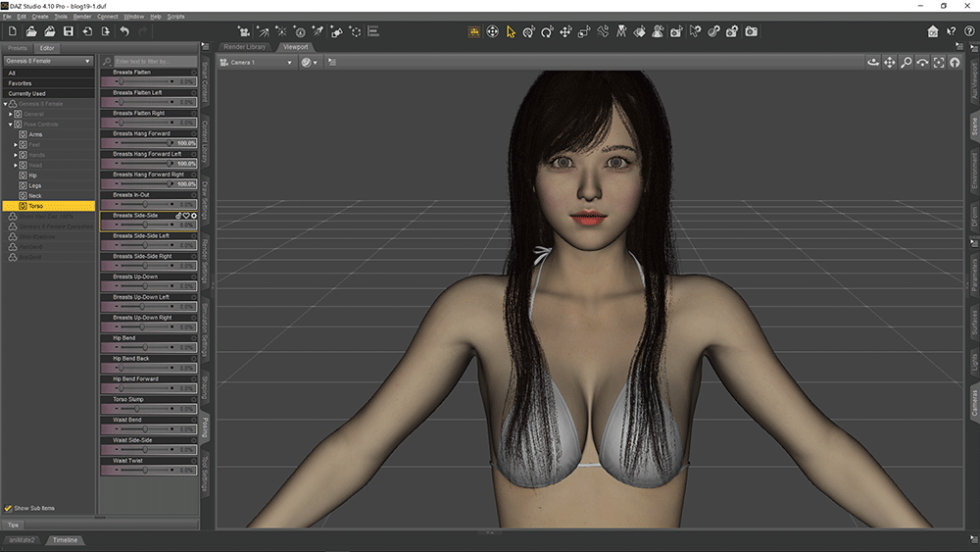Select the Surface Selection paint bucket tool

pyautogui.click(x=639, y=31)
